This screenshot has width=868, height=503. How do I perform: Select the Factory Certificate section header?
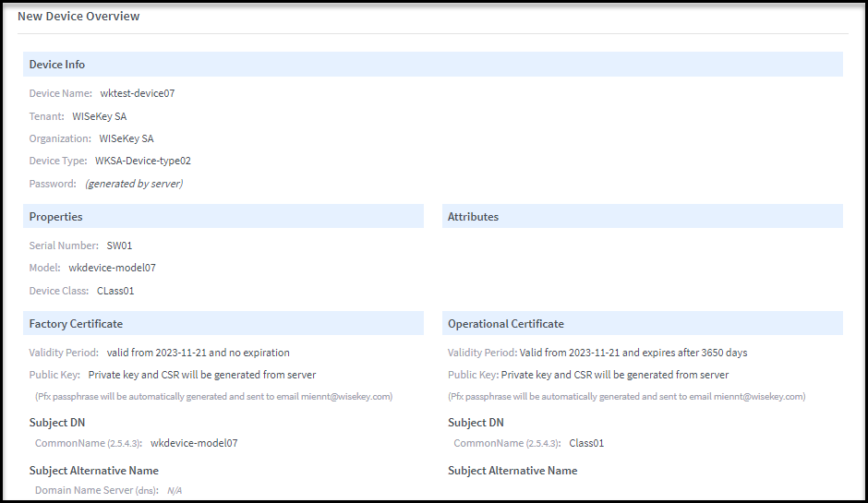click(x=76, y=324)
